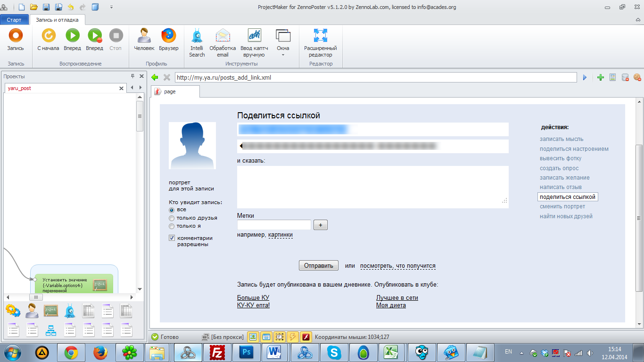Click the Save All quick-access icon
Image resolution: width=644 pixels, height=362 pixels.
click(58, 7)
